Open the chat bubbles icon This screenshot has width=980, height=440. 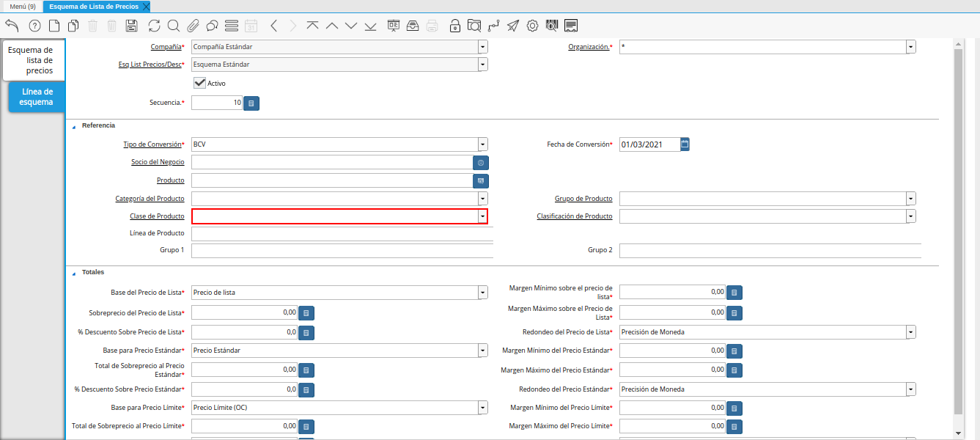click(212, 26)
